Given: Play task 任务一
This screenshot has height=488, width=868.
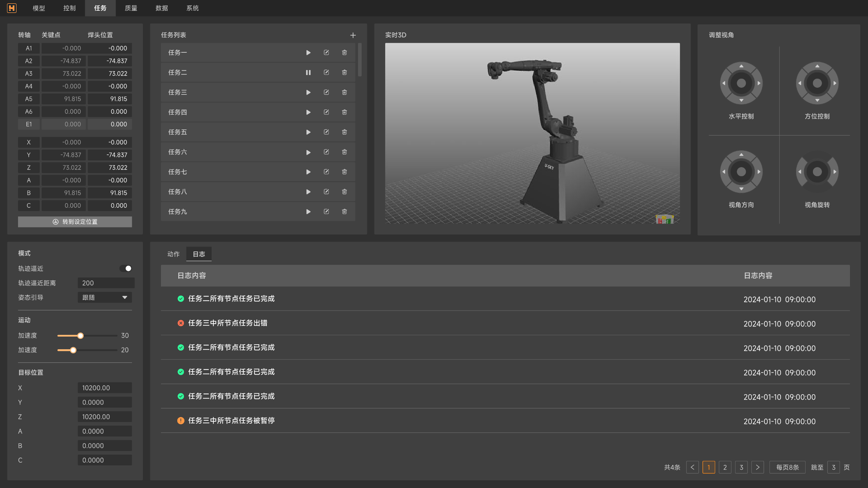Looking at the screenshot, I should tap(308, 53).
